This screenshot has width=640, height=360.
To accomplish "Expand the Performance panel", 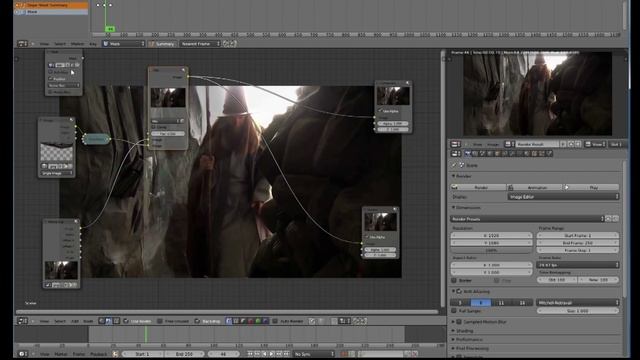I will tap(453, 340).
